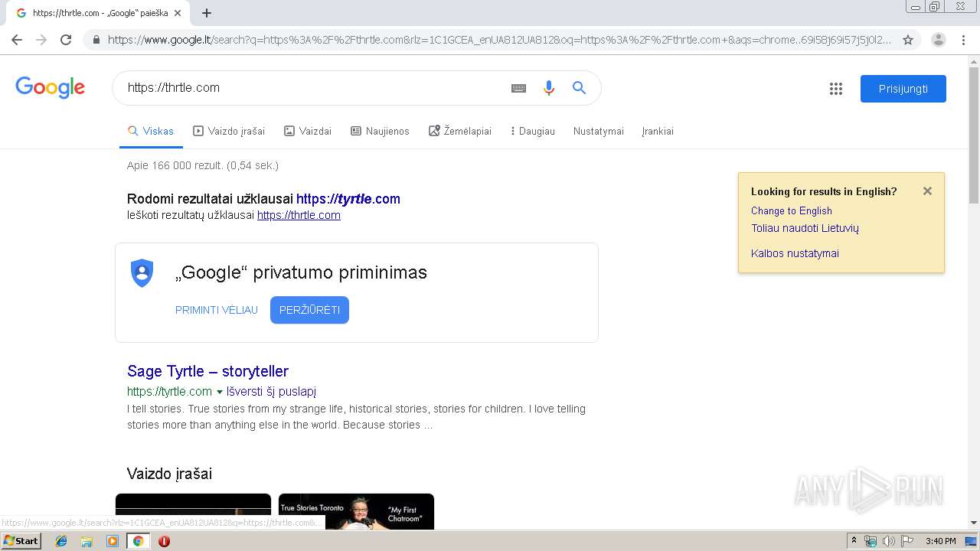The image size is (980, 551).
Task: Switch to the Žemėlapiai tab
Action: tap(460, 131)
